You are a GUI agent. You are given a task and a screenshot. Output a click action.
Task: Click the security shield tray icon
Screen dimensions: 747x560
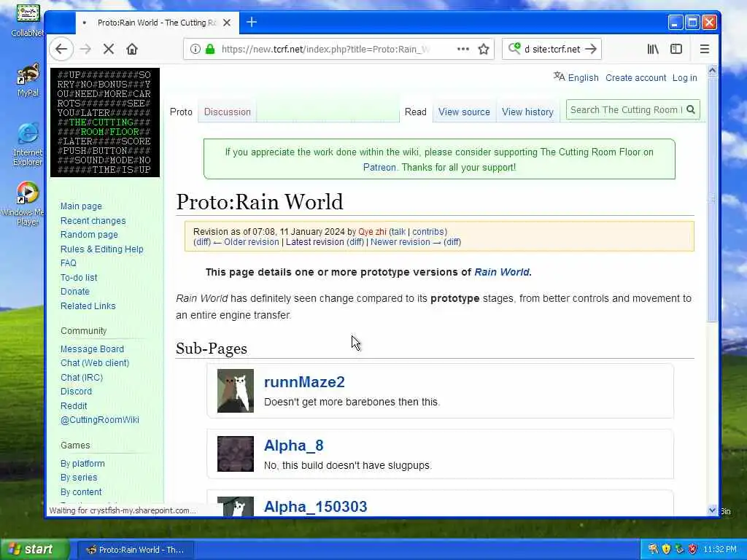click(x=667, y=550)
